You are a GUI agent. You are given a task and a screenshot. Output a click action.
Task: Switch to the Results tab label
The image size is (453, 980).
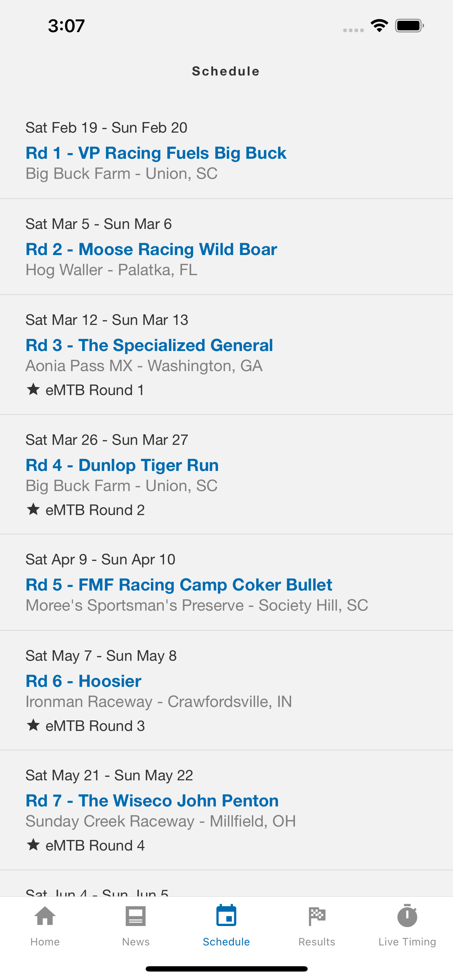[316, 942]
